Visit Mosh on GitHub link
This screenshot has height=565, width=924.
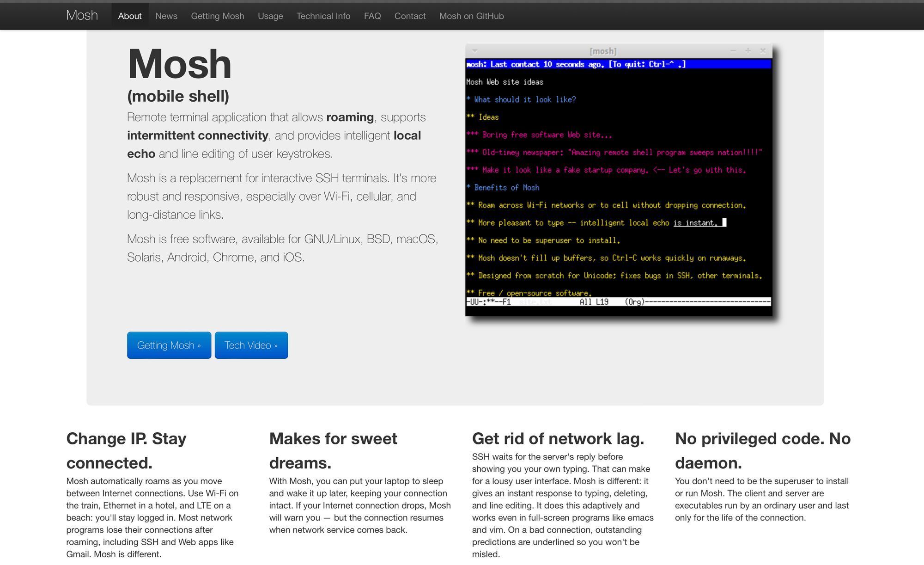pyautogui.click(x=471, y=16)
